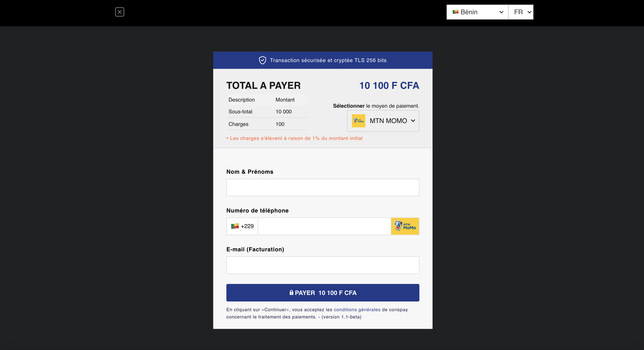Click the E-mail (Facturation) input field
This screenshot has height=350, width=644.
(x=322, y=265)
